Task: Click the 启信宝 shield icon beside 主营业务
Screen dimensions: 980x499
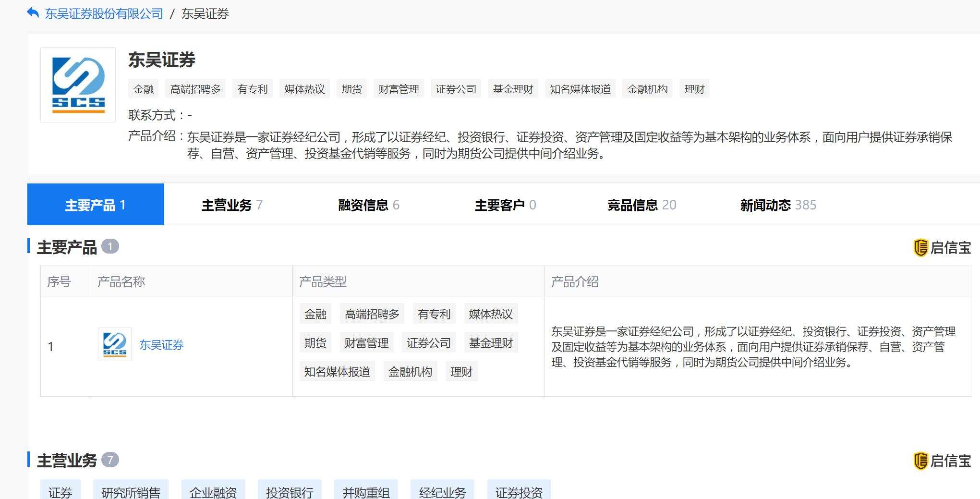Action: click(x=920, y=461)
